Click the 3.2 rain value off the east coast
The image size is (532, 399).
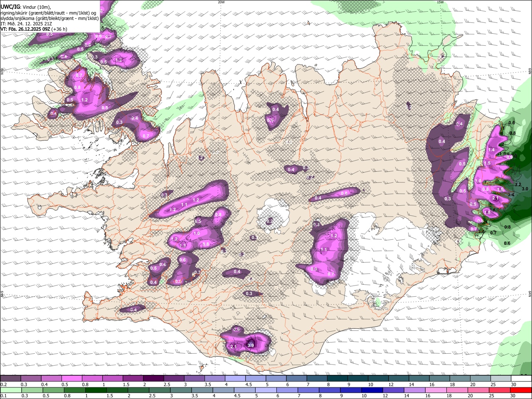[x=518, y=184]
